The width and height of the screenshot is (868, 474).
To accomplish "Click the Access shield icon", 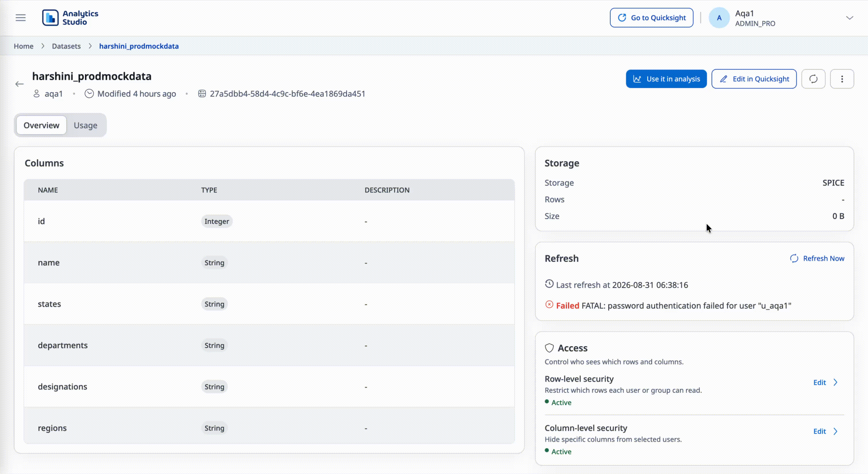I will pyautogui.click(x=549, y=348).
